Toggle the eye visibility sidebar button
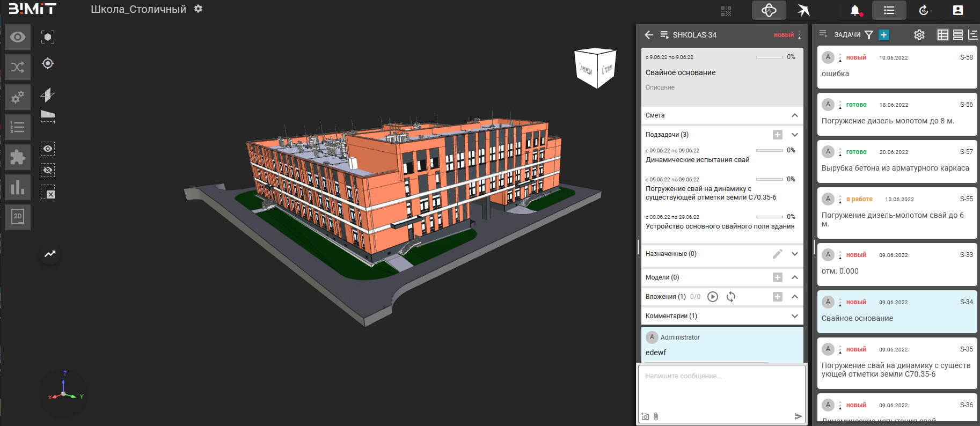Screen dimensions: 980x426 (x=18, y=37)
